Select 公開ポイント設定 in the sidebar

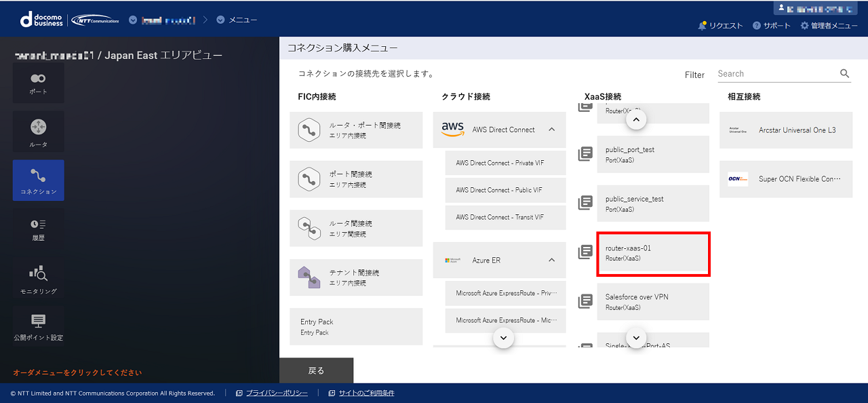coord(38,326)
